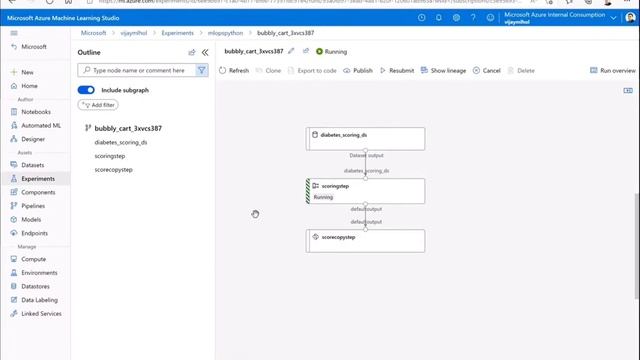Select the scorecopystep node on canvas
Image resolution: width=640 pixels, height=360 pixels.
pyautogui.click(x=365, y=241)
